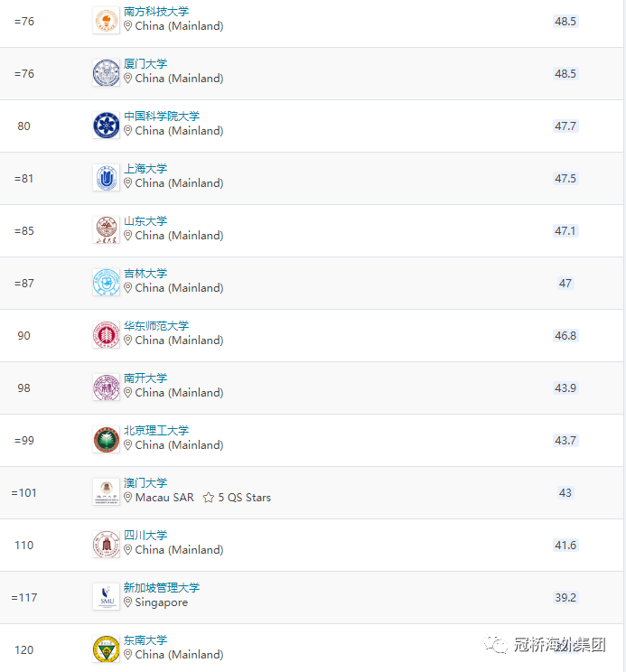The width and height of the screenshot is (626, 672).
Task: Click the 中国科学院大学 blue logo icon
Action: tap(107, 126)
